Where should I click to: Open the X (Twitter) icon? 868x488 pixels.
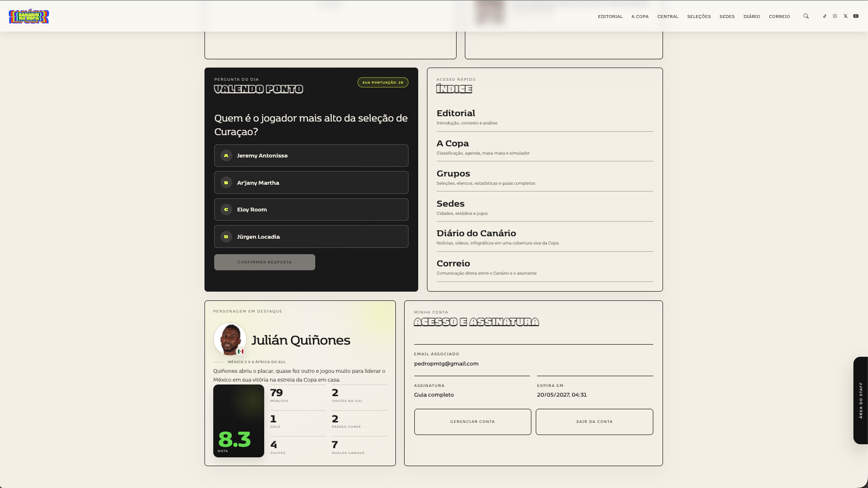tap(846, 16)
